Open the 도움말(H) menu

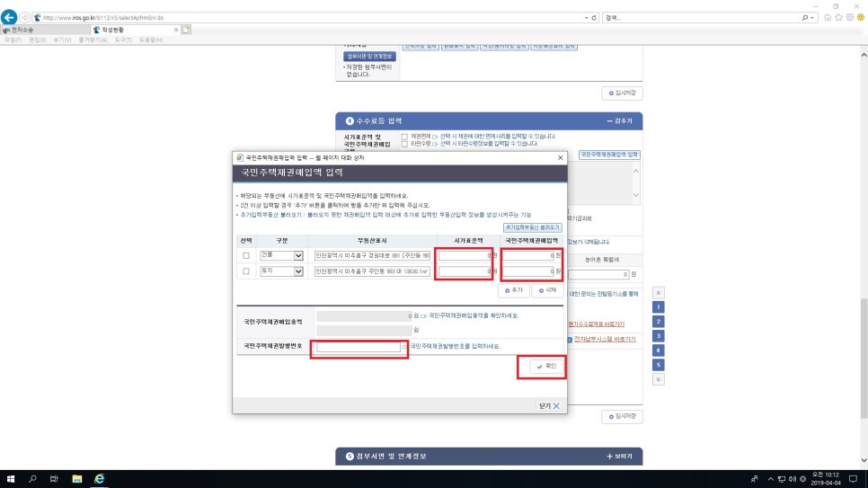(x=151, y=40)
